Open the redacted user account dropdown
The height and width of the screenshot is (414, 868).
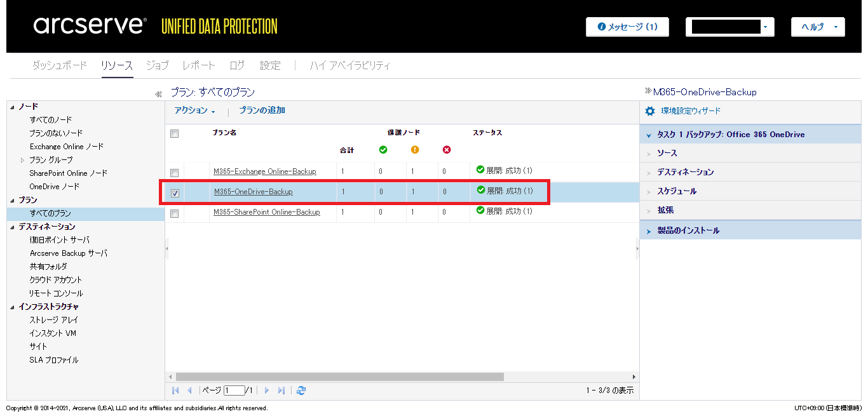click(x=729, y=27)
